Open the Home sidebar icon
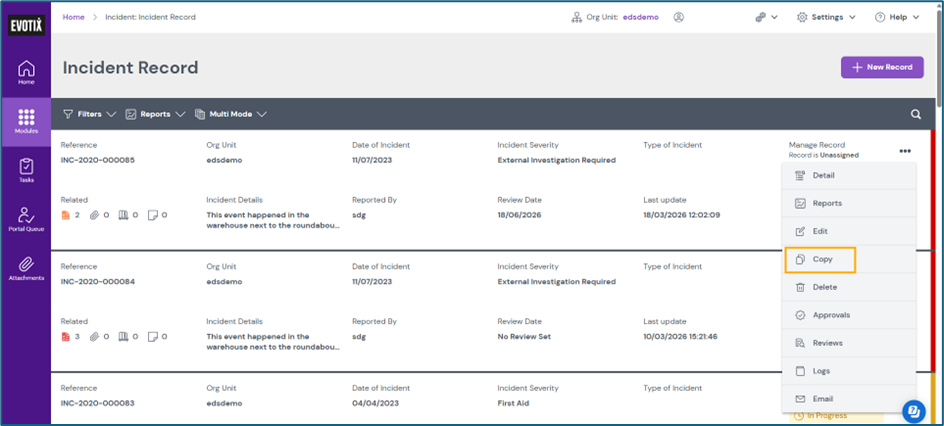 click(x=26, y=72)
